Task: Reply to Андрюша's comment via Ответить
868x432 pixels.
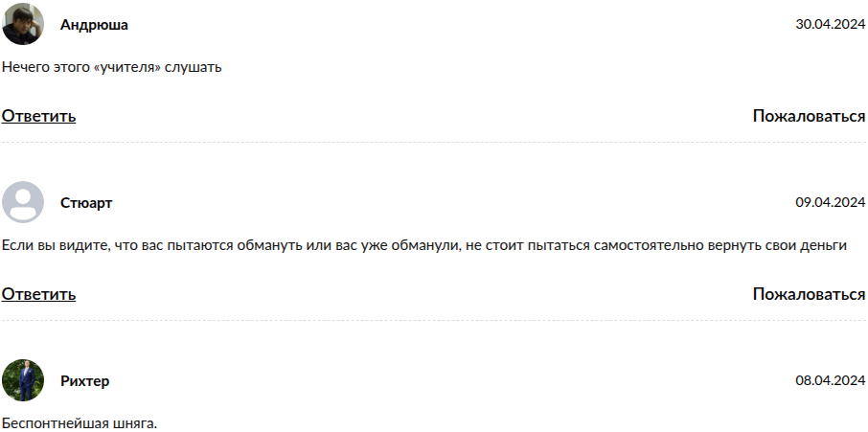Action: pos(38,116)
